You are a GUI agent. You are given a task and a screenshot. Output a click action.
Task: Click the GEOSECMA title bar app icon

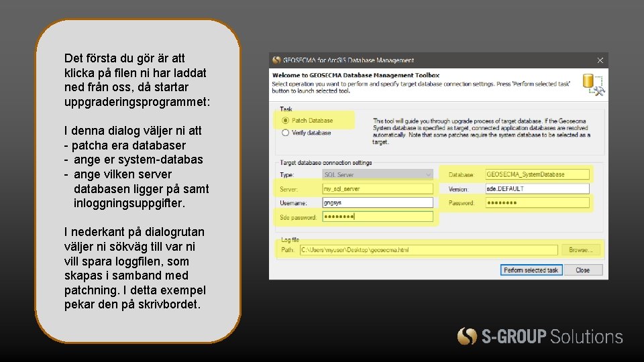(276, 60)
